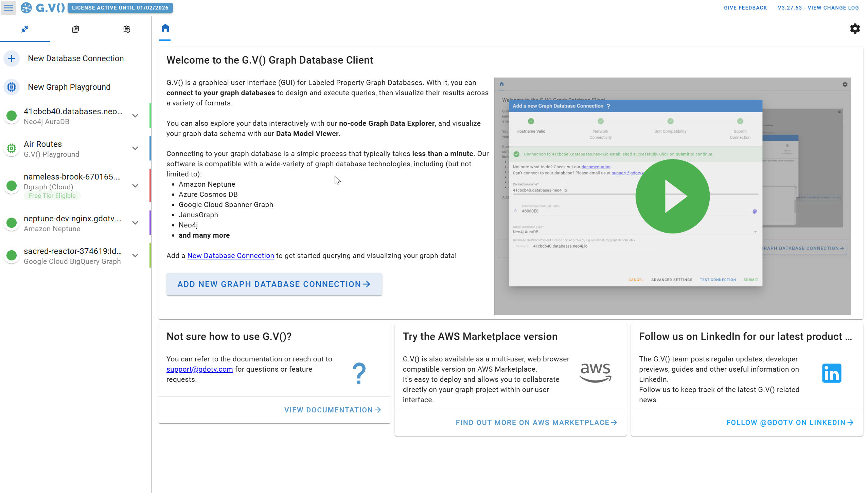Expand the nameless-brook Dgraph connection
Screen dimensions: 868x493
pyautogui.click(x=135, y=186)
